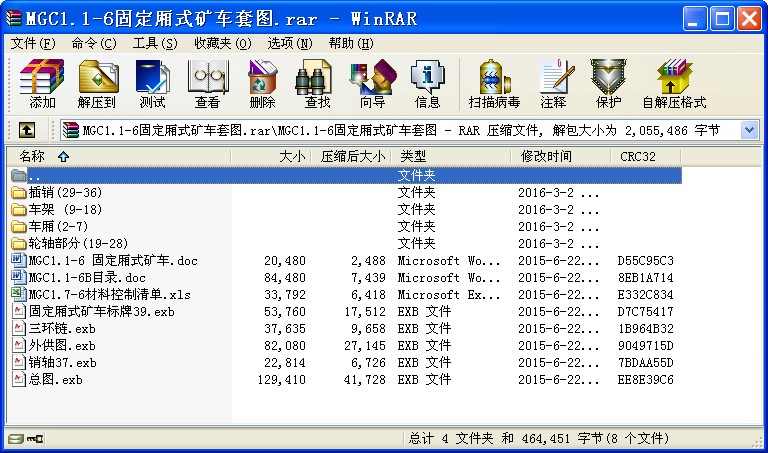768x453 pixels.
Task: Minimize the WinRAR window
Action: coord(695,19)
